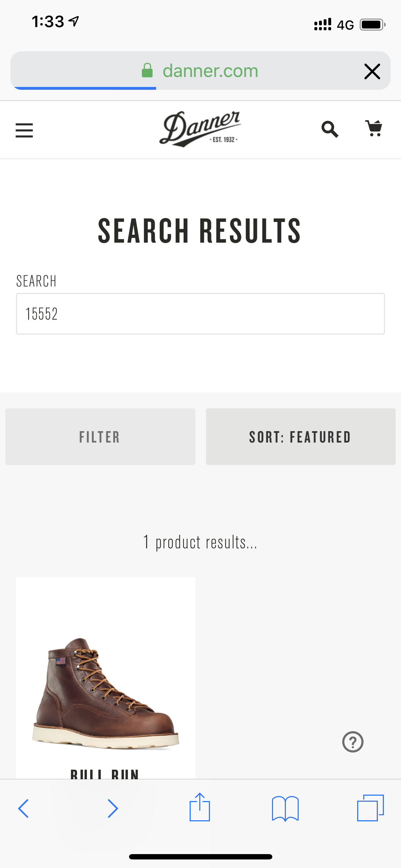The height and width of the screenshot is (868, 401).
Task: Tap the danner.com address bar
Action: click(x=210, y=71)
